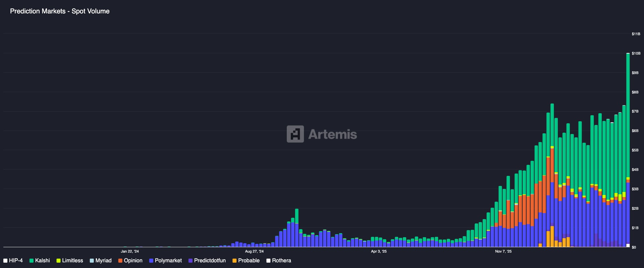The width and height of the screenshot is (644, 268).
Task: Toggle the HIP-4 series legend label
Action: coord(16,261)
